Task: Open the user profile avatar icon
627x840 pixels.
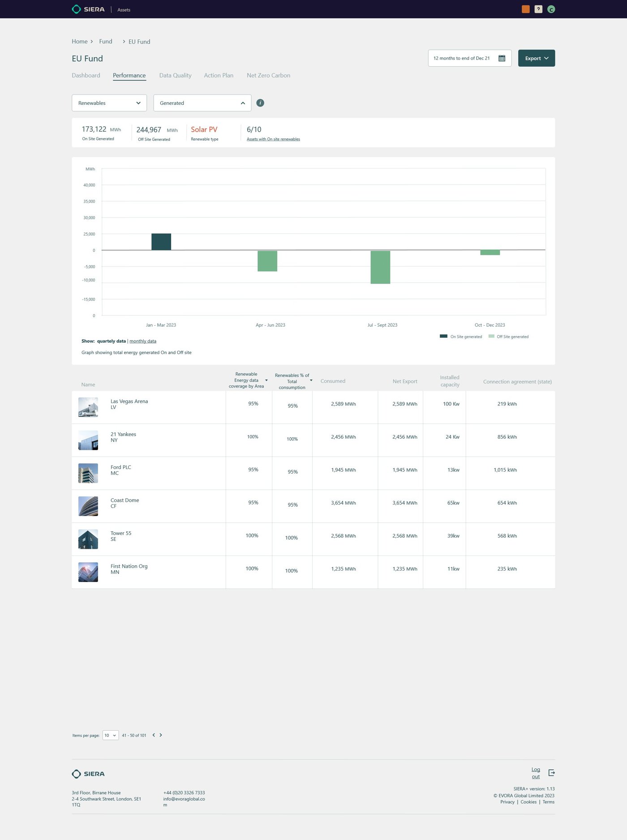Action: (551, 9)
